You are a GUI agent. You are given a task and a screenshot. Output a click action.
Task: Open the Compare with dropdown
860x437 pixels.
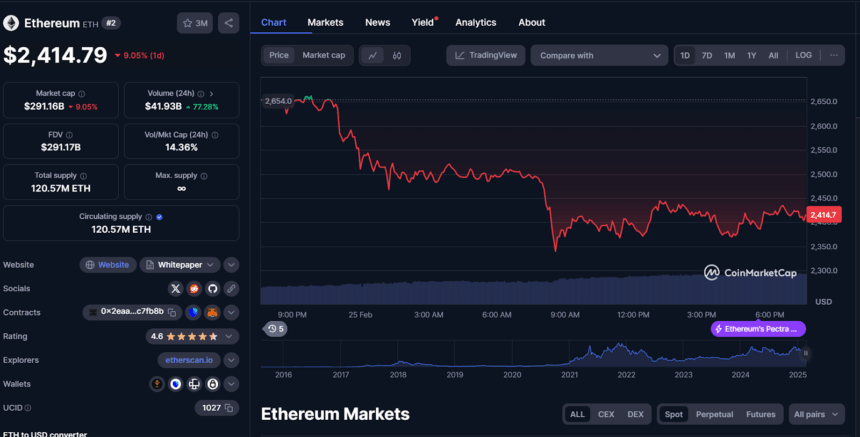click(x=599, y=55)
